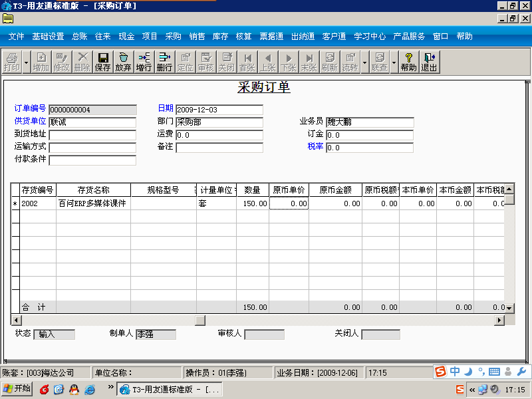
Task: Open the 窗口 menu
Action: 441,37
